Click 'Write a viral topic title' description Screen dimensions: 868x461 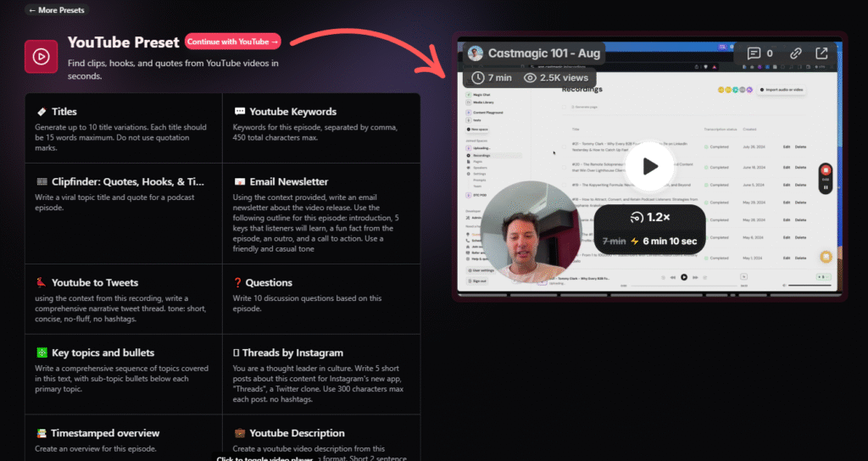tap(114, 203)
